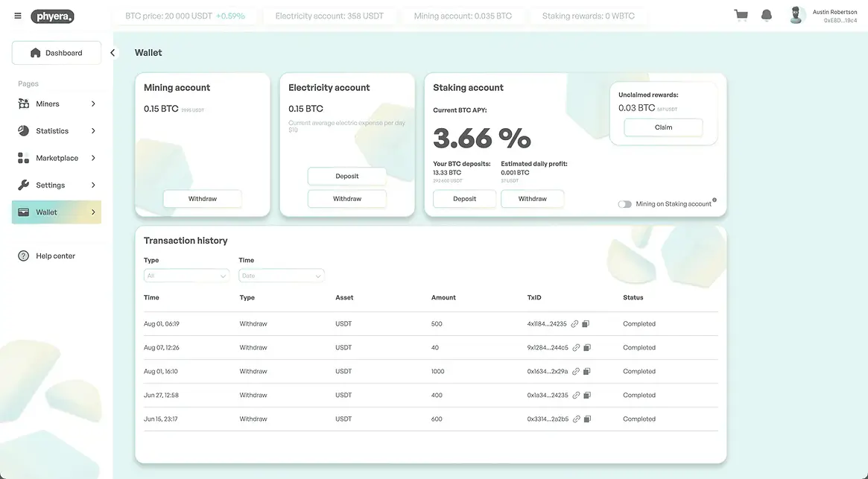868x479 pixels.
Task: Click the Help center question icon
Action: (x=23, y=256)
